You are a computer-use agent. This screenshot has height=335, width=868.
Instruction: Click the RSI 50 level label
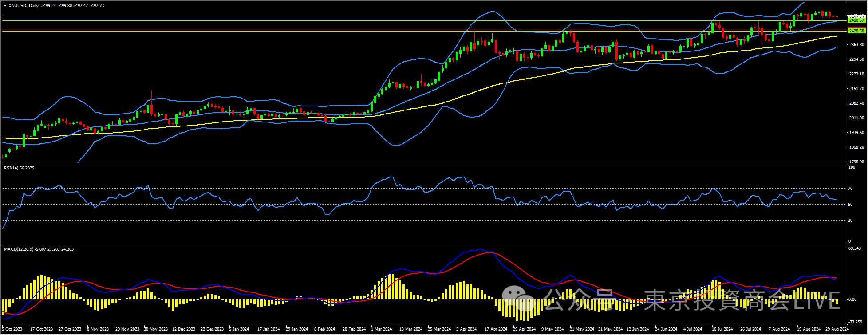(850, 205)
